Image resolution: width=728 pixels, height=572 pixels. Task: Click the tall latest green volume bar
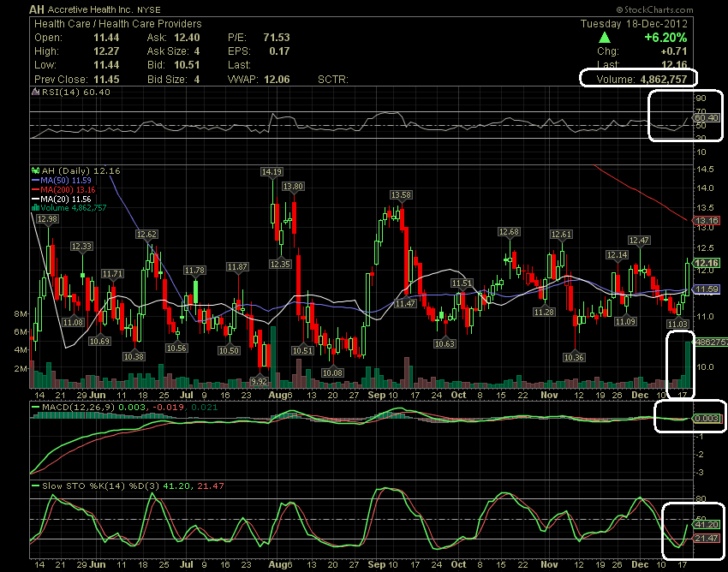(x=688, y=365)
